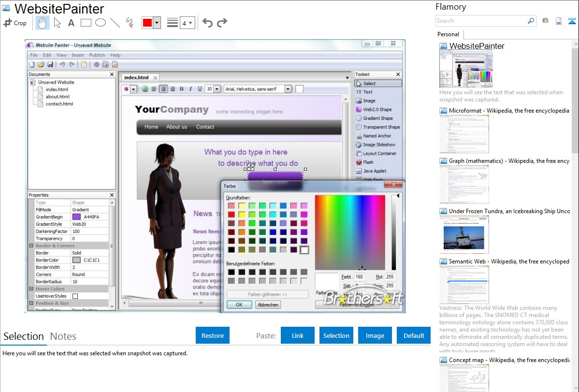Viewport: 579px width, 392px height.
Task: Collapse the Hover Colors section
Action: [31, 289]
